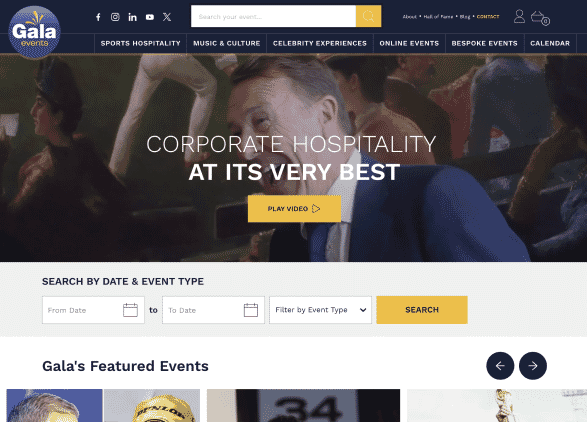Start the Play Video button
The width and height of the screenshot is (587, 422).
[294, 209]
